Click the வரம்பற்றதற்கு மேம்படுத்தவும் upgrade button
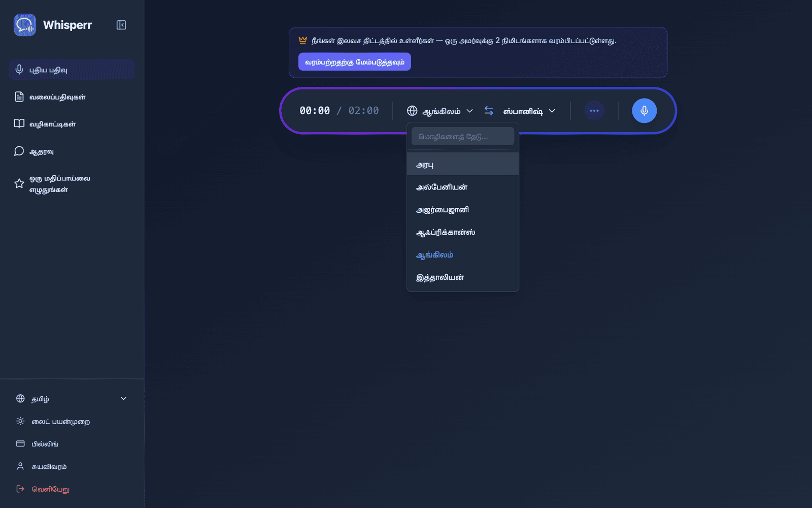The image size is (812, 508). (355, 62)
